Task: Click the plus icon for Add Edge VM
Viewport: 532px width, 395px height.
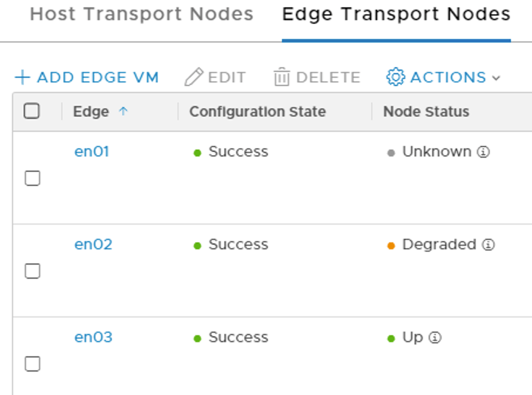Action: [22, 78]
